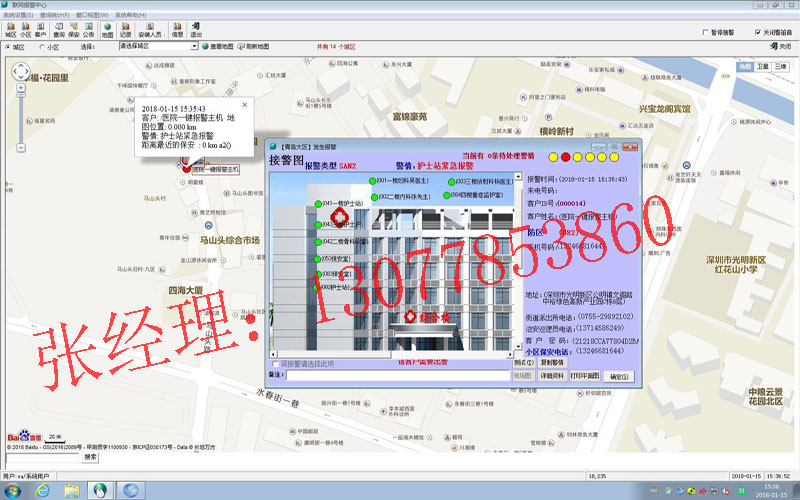Viewport: 800px width, 500px height.
Task: Click the 查询 query toolbar icon
Action: 59,30
